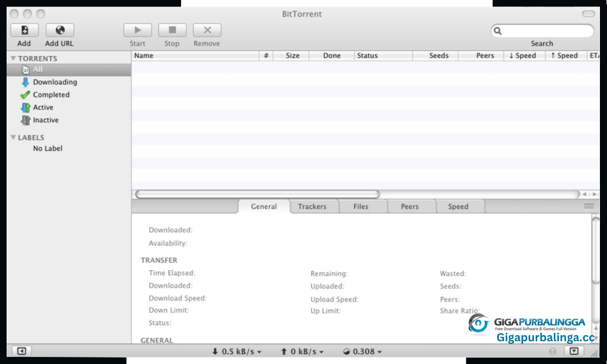
Task: Sort by the Seeds column header
Action: 436,56
